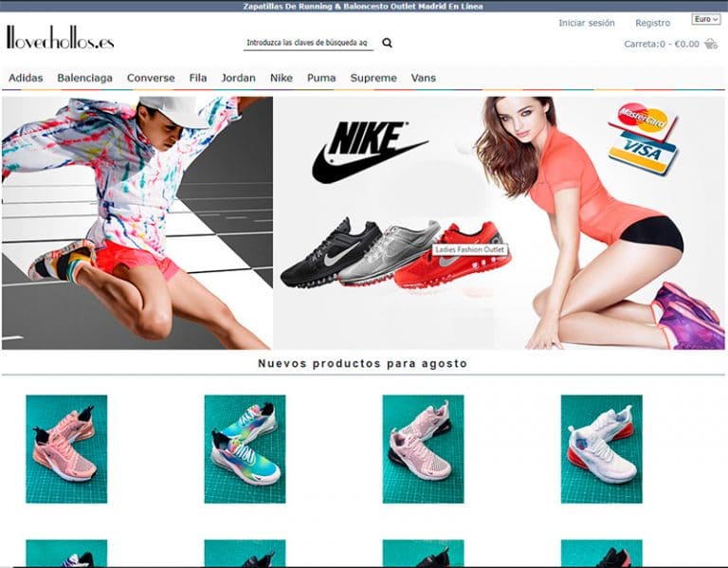Click the VISA card graphic
The image size is (728, 568).
pyautogui.click(x=644, y=153)
